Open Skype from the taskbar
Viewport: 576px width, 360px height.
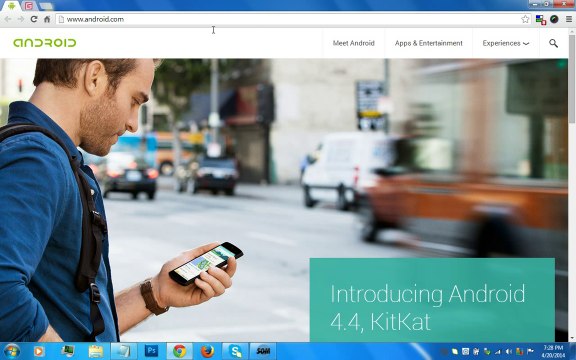235,351
